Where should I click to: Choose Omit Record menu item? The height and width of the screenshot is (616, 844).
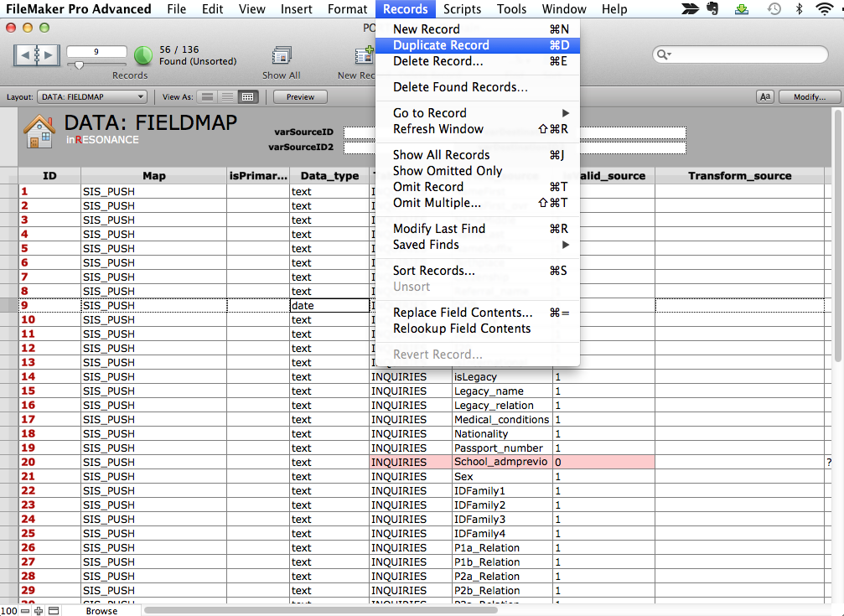(478, 187)
